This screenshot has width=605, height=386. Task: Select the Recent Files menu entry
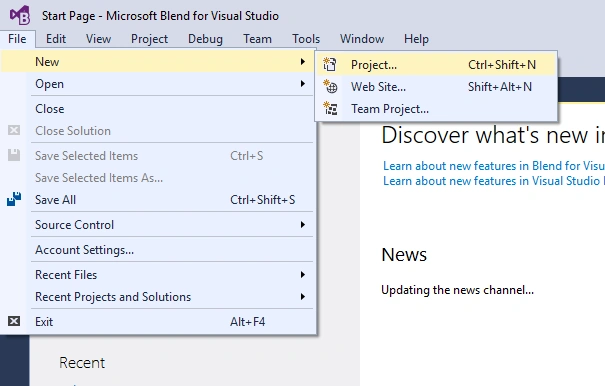(158, 274)
